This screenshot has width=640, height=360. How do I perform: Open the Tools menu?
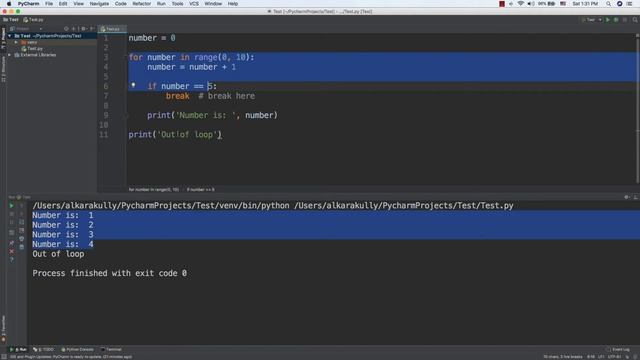(177, 4)
